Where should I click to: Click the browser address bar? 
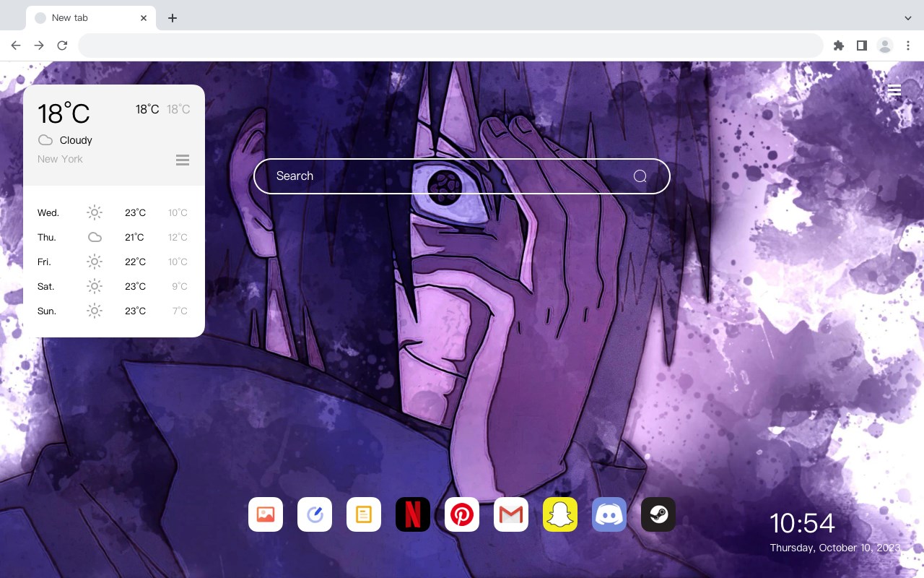click(x=450, y=46)
